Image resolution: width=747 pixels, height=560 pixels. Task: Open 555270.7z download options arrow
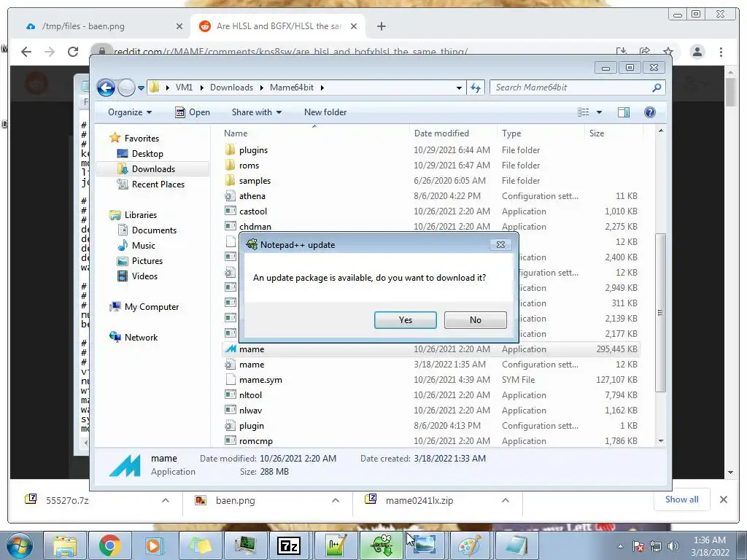(x=166, y=500)
